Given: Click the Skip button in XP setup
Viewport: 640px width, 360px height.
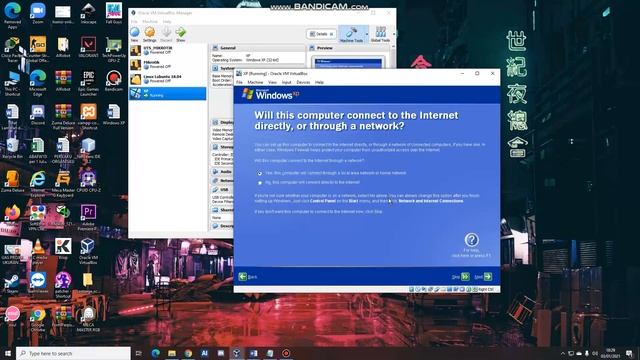Looking at the screenshot, I should pyautogui.click(x=460, y=277).
